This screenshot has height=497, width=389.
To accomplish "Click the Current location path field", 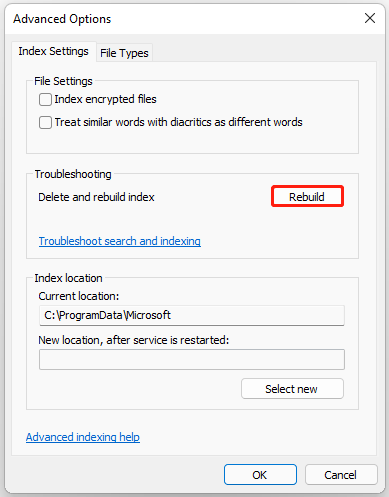I will [192, 315].
